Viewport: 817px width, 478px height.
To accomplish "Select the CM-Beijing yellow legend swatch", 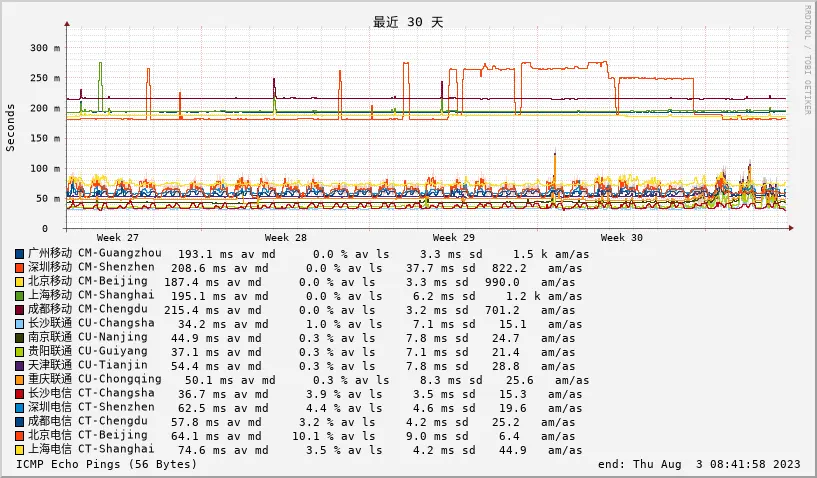I will [x=19, y=282].
